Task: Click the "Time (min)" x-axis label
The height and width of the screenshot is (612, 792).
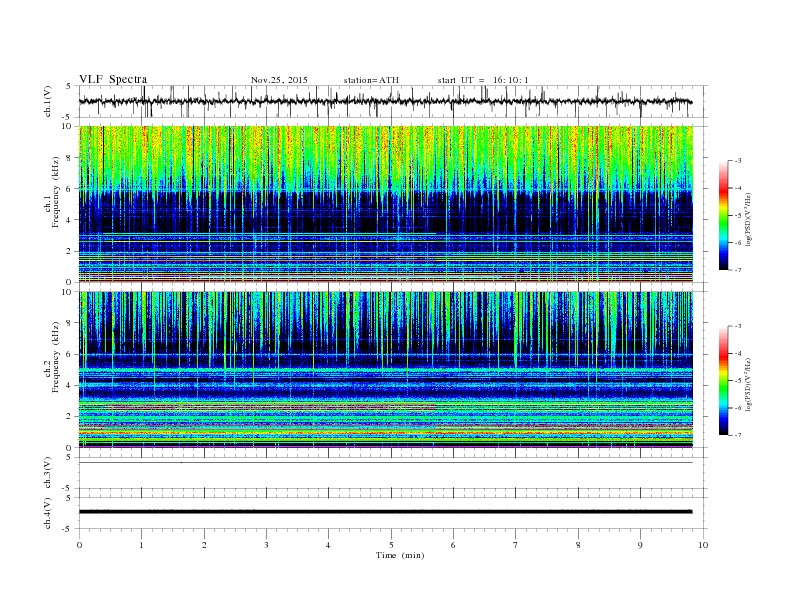Action: pyautogui.click(x=400, y=555)
